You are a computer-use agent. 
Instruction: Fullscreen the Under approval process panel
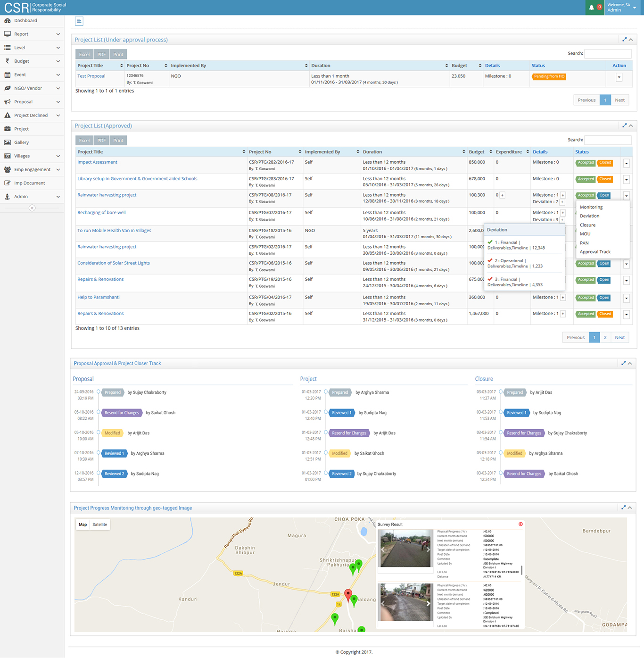(624, 40)
